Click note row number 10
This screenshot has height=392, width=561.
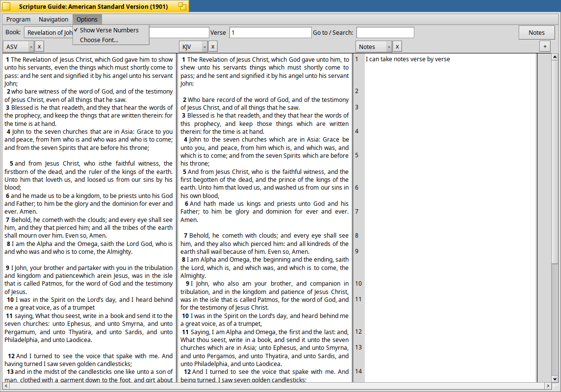pos(358,283)
